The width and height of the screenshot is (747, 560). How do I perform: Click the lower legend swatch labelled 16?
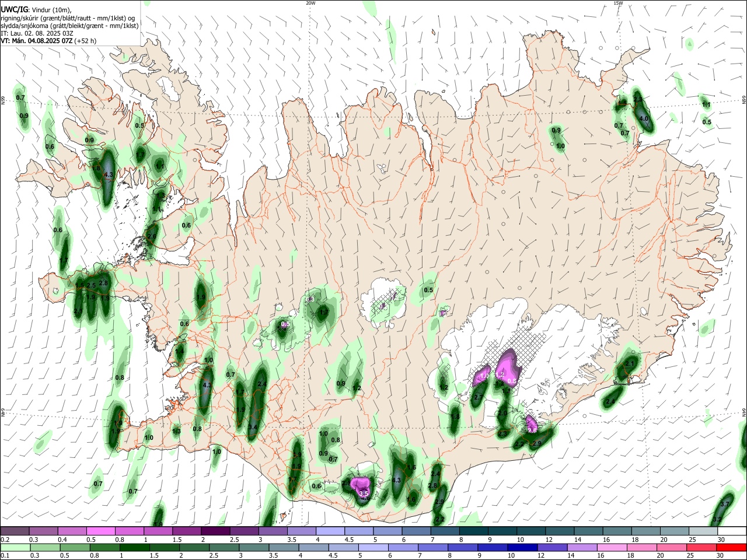pyautogui.click(x=612, y=548)
